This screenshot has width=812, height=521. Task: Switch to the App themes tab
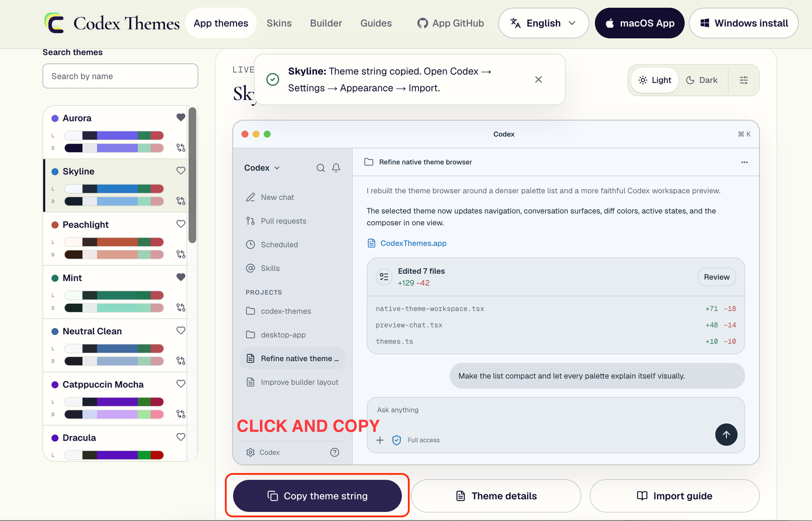(x=221, y=23)
